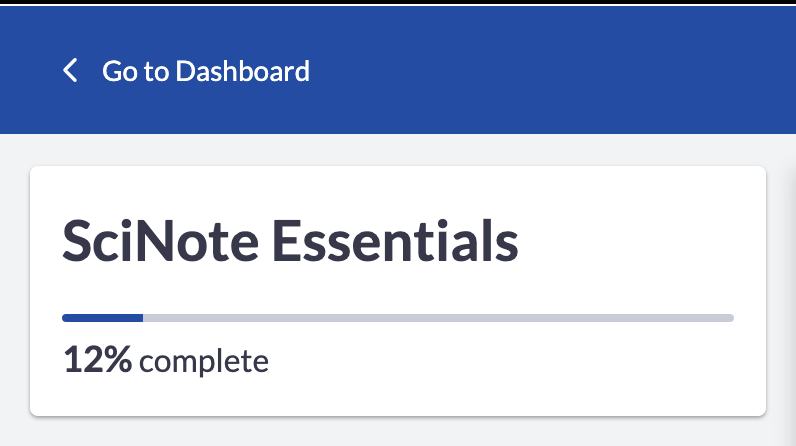Click empty area of blue header bar
This screenshot has height=446, width=796.
click(560, 71)
